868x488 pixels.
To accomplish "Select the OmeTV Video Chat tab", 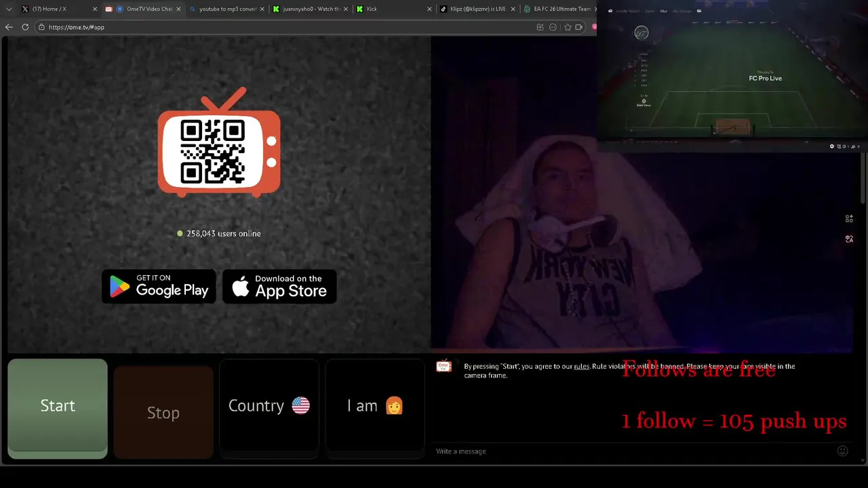I will (142, 9).
